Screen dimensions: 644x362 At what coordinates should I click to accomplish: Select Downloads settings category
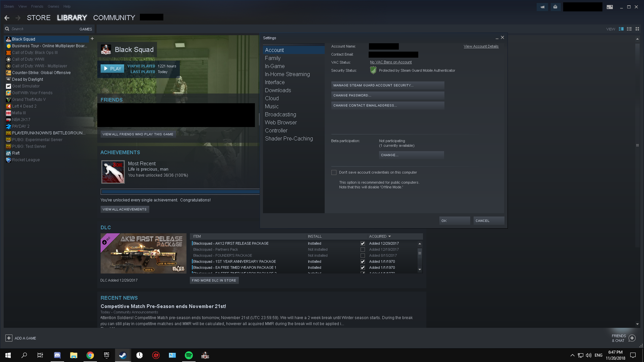[294, 90]
